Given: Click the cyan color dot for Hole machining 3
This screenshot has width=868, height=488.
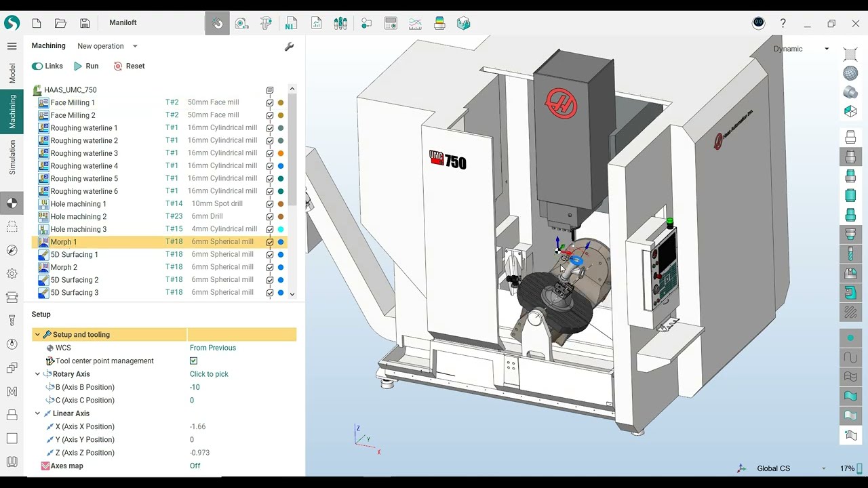Looking at the screenshot, I should point(281,230).
